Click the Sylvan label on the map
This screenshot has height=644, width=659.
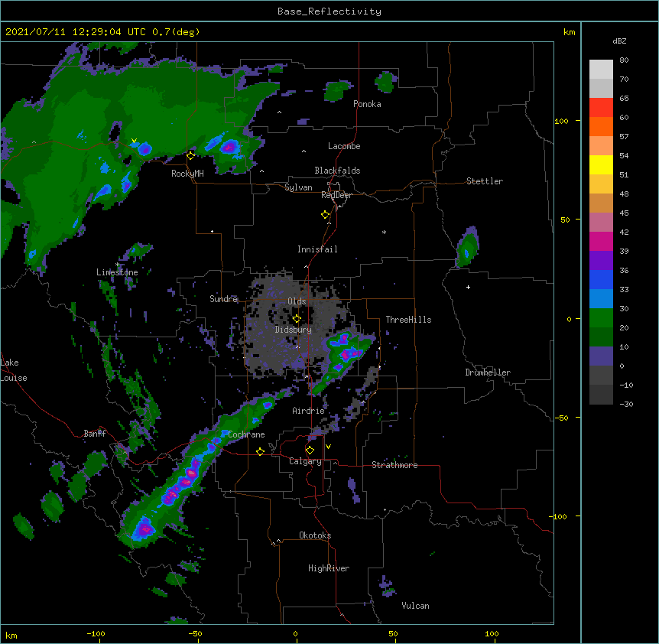298,187
